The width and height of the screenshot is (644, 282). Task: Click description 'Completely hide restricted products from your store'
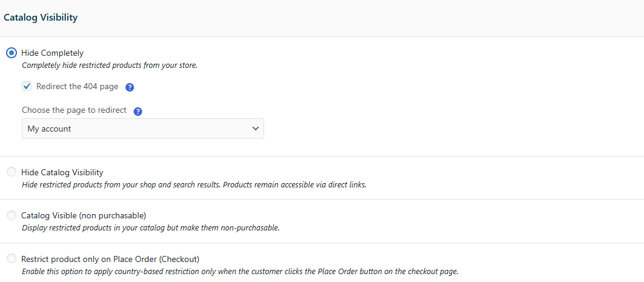pyautogui.click(x=109, y=65)
